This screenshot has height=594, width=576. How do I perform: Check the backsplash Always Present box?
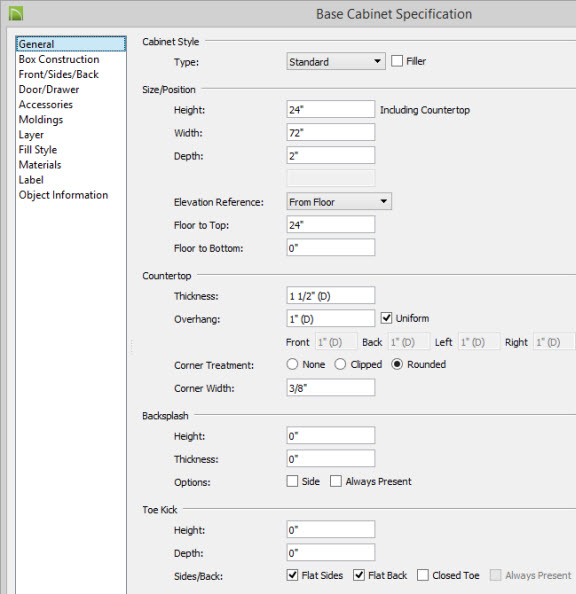(x=336, y=481)
